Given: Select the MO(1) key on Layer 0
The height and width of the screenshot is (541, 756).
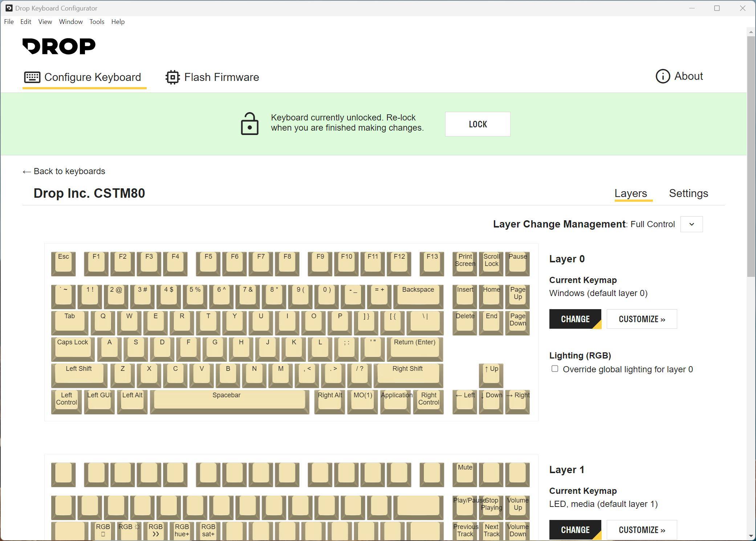Looking at the screenshot, I should pyautogui.click(x=362, y=400).
